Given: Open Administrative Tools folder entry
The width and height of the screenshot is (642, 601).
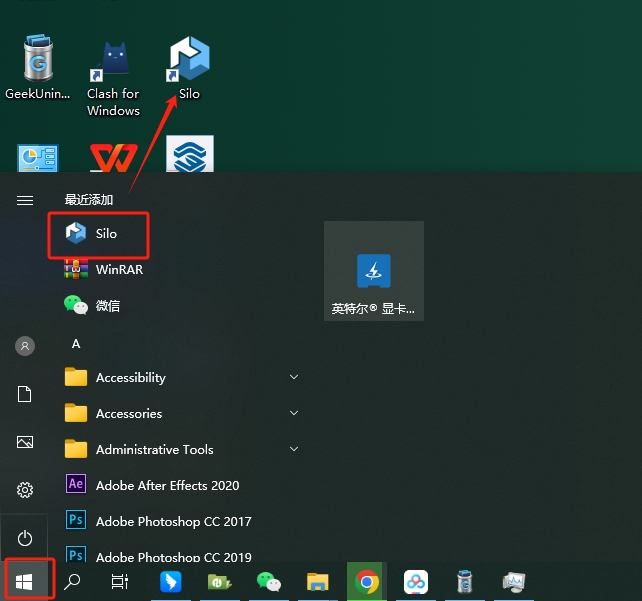Looking at the screenshot, I should (154, 450).
